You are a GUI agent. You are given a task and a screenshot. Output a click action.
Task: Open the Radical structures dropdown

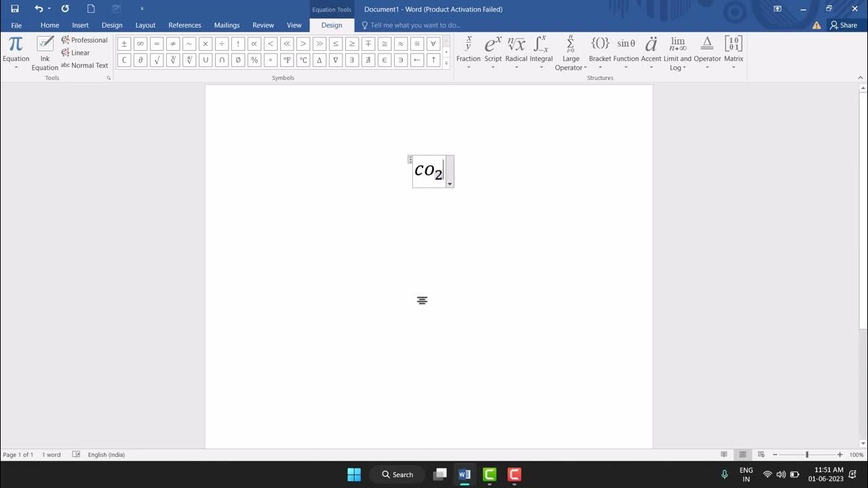click(x=516, y=53)
